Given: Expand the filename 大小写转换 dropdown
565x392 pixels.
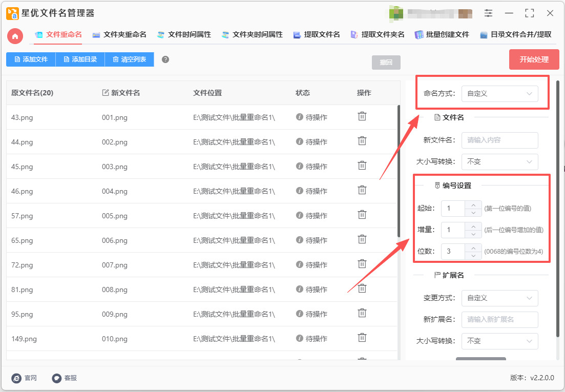Looking at the screenshot, I should tap(499, 162).
